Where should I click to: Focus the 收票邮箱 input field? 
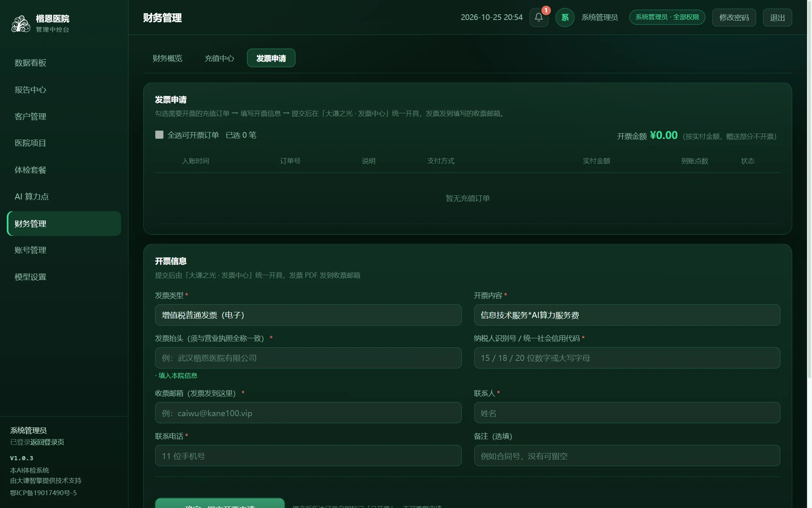tap(308, 413)
